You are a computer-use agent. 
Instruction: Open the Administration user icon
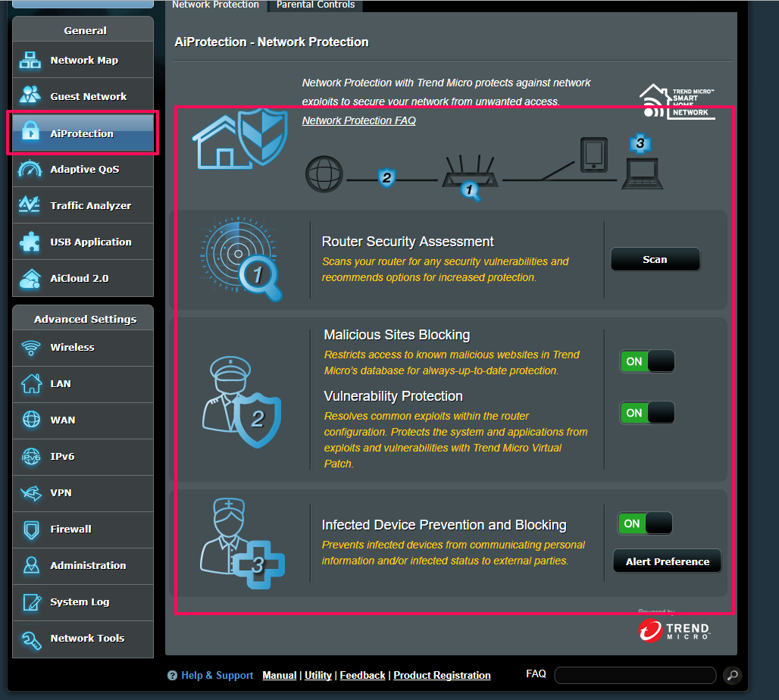click(31, 565)
